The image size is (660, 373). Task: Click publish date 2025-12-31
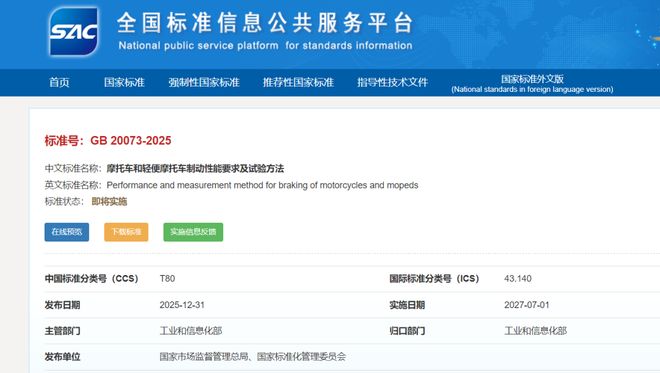coord(182,305)
